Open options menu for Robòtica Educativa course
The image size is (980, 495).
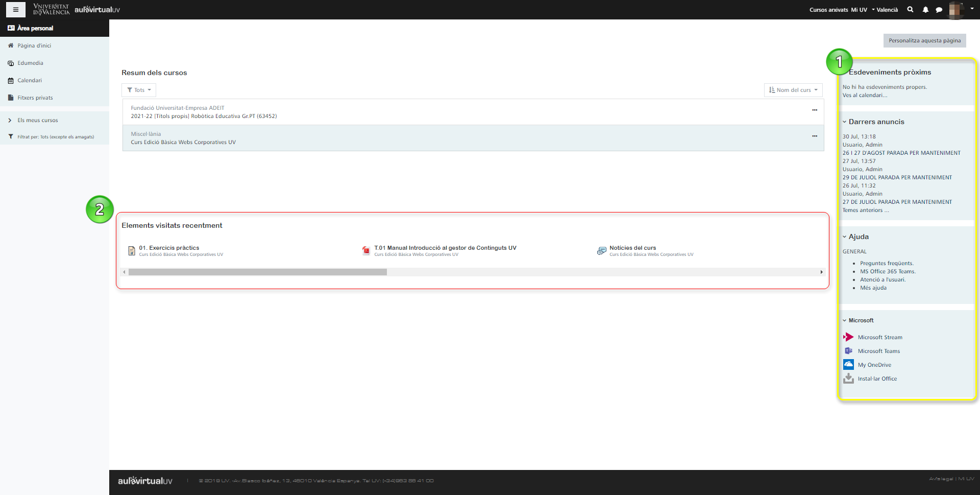815,110
